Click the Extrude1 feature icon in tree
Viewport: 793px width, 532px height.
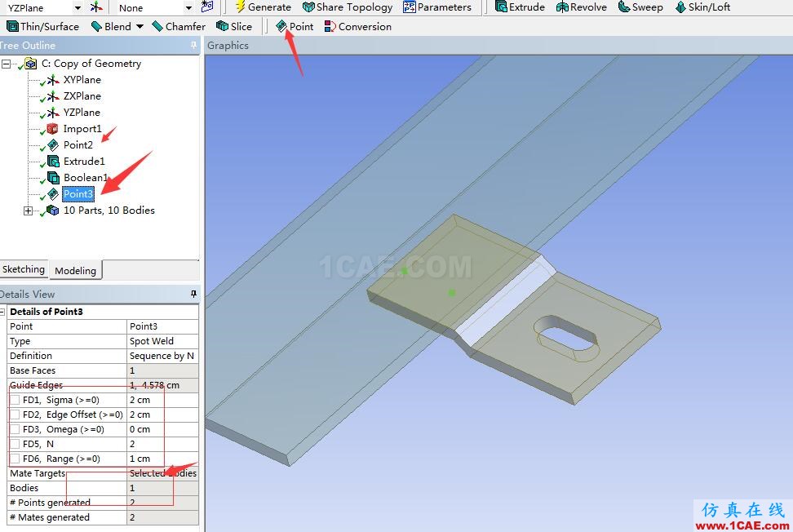53,162
